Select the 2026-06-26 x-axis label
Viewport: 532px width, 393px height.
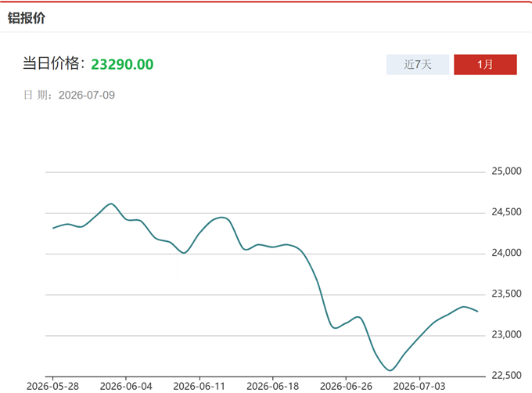point(346,386)
